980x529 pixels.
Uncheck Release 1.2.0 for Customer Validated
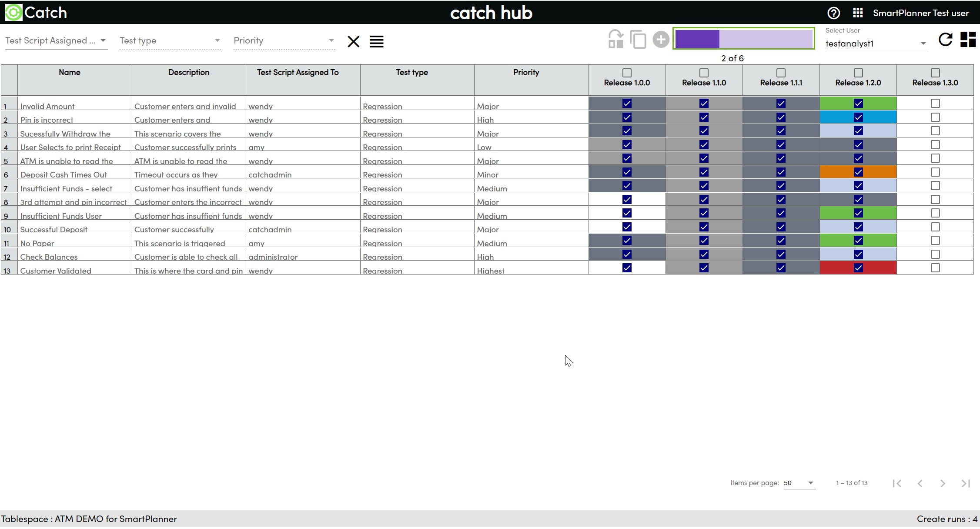click(858, 268)
